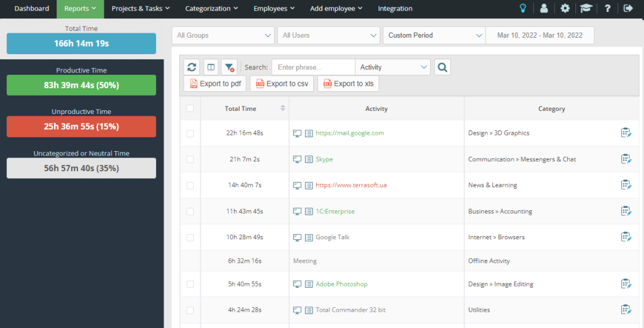Clear filters with the funnel icon

point(230,67)
